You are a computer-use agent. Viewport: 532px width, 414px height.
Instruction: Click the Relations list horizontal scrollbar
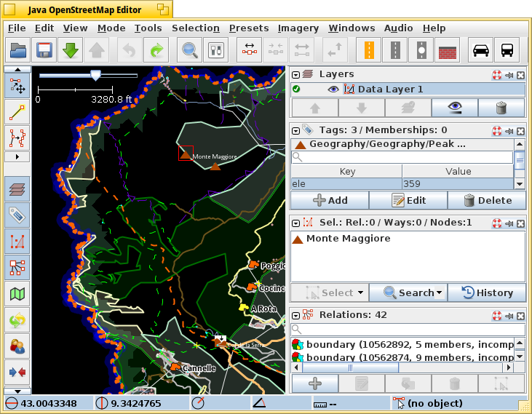(x=350, y=367)
